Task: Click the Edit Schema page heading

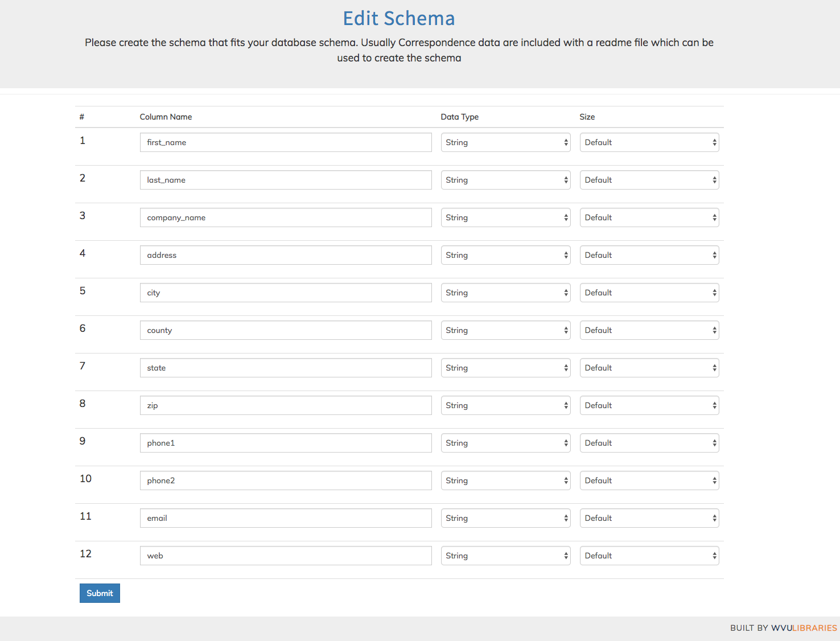Action: (398, 18)
